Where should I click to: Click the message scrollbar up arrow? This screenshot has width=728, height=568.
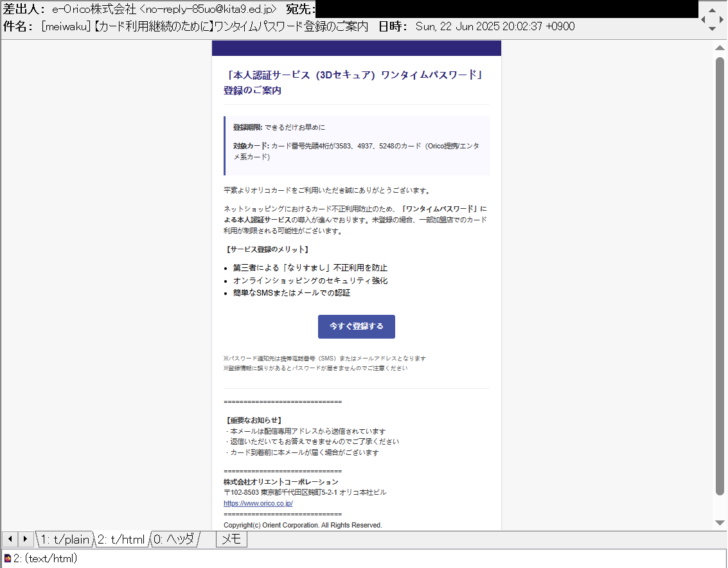[720, 48]
